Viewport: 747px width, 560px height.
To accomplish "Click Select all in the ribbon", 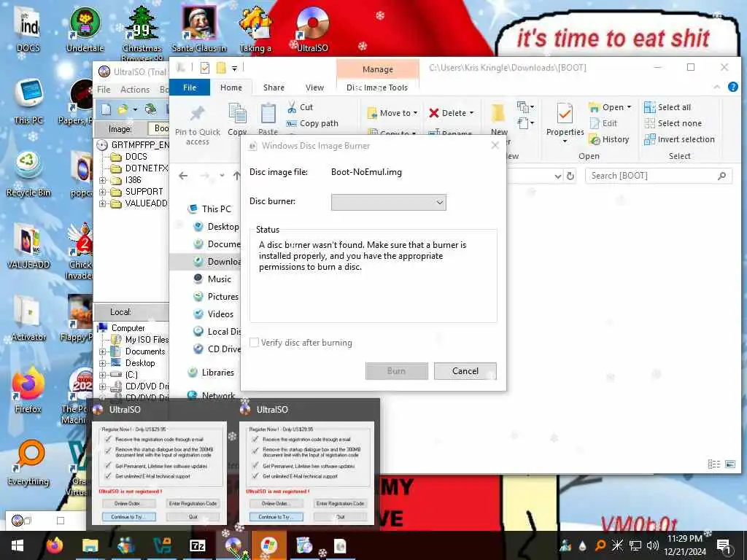I will (667, 107).
